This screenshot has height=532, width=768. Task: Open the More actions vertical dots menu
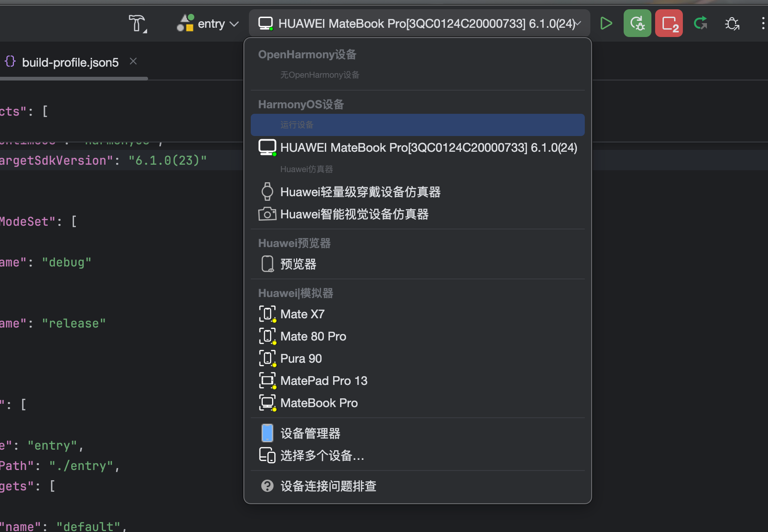point(762,23)
